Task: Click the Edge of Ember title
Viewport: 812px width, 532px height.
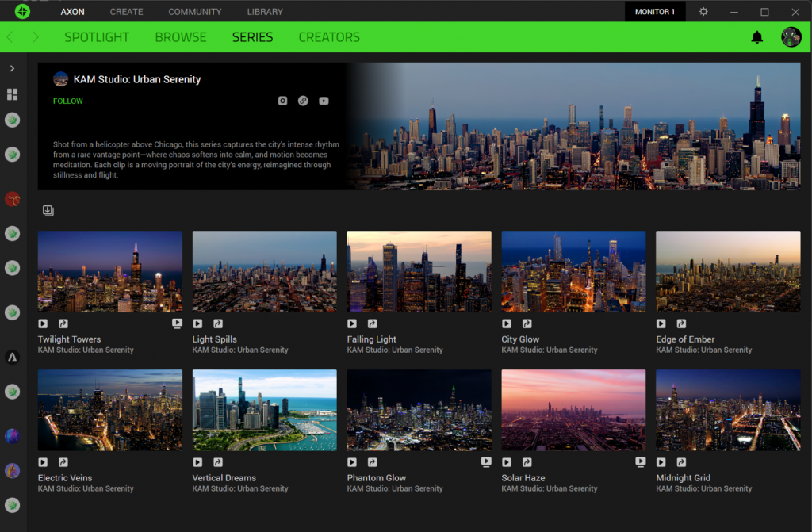Action: pos(685,339)
